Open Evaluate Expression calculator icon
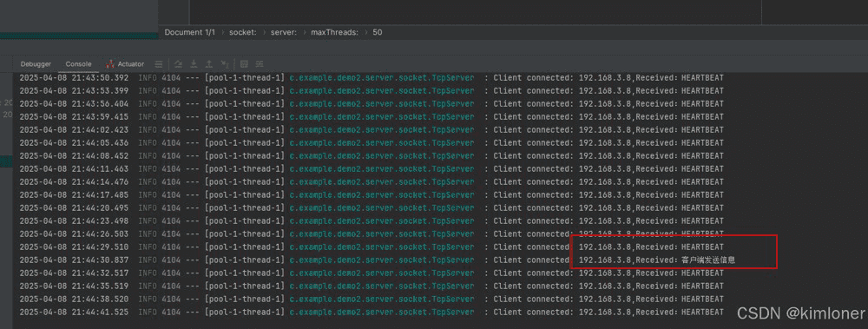 click(244, 64)
